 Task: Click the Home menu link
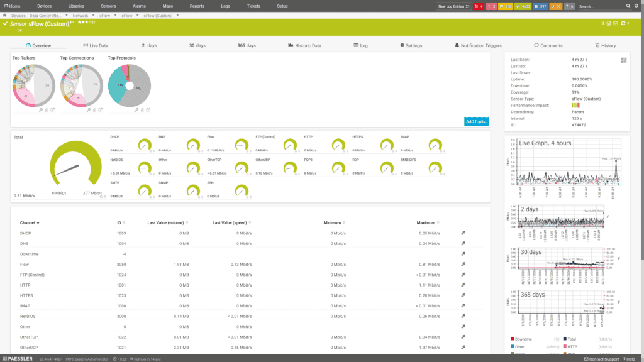pos(13,6)
